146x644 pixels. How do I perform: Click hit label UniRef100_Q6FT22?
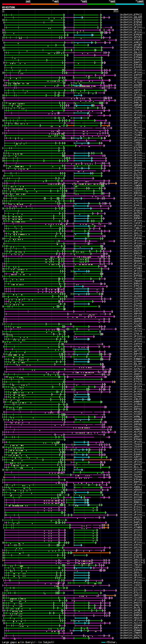131,351
